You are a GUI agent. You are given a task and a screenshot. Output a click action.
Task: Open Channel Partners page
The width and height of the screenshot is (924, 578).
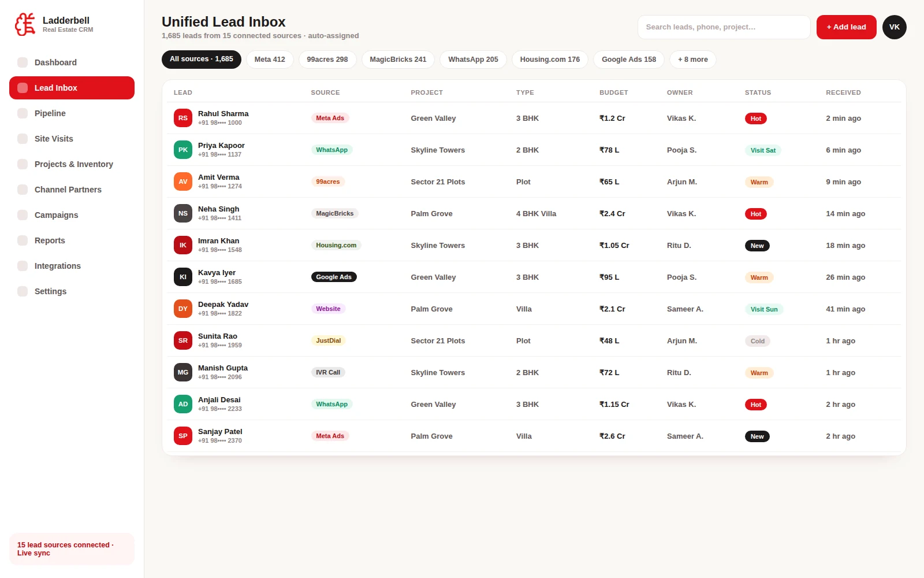coord(72,190)
